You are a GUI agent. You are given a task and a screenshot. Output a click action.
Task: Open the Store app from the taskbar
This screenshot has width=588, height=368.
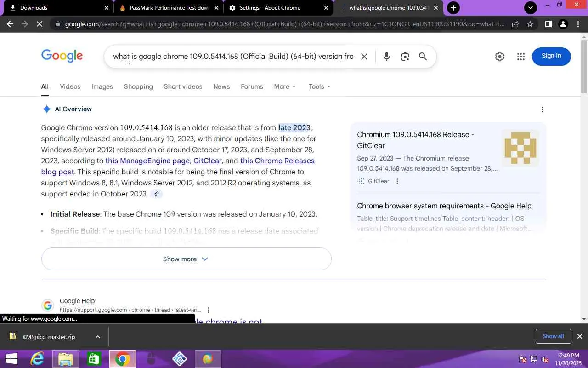point(94,359)
